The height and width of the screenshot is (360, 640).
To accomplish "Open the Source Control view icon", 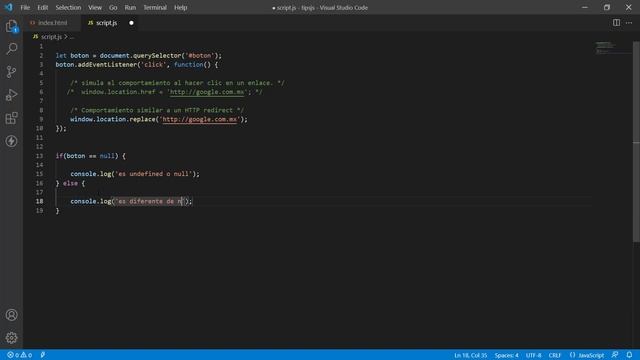I will (x=11, y=72).
